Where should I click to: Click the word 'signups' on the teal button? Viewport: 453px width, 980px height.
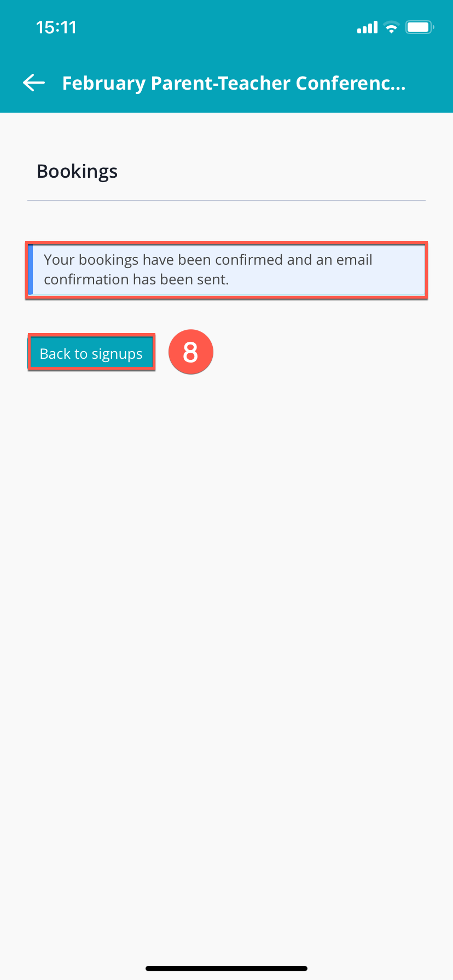pyautogui.click(x=117, y=354)
